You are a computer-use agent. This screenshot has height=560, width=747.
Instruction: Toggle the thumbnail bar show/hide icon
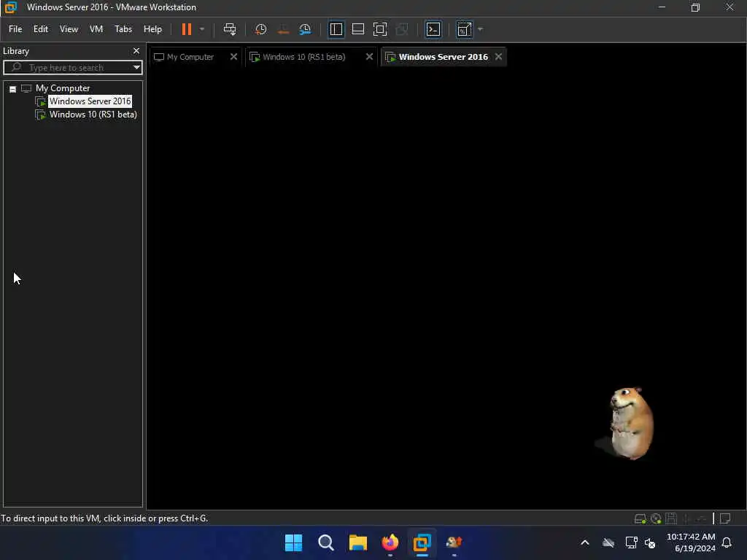point(357,29)
